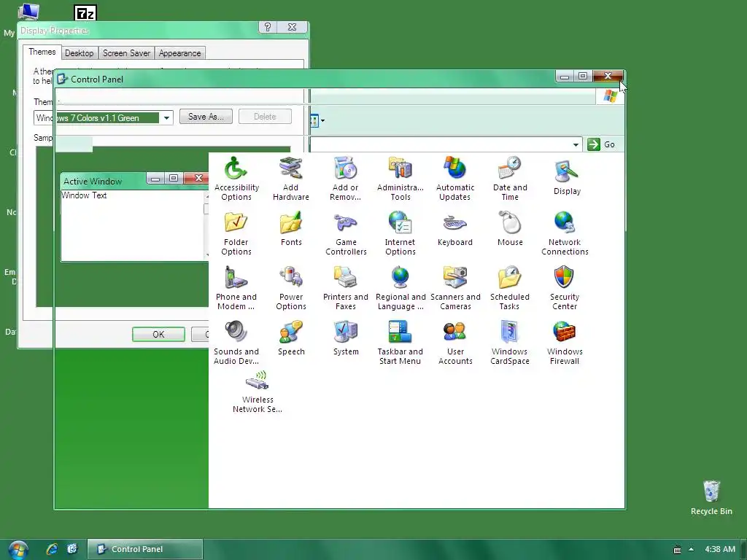The height and width of the screenshot is (560, 747).
Task: Click Save As button in Display Properties
Action: point(206,117)
